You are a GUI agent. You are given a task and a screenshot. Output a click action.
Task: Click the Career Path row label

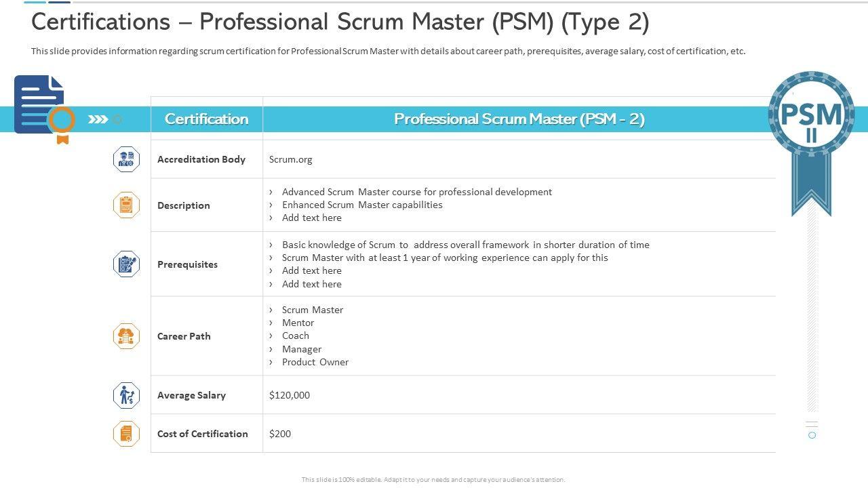[x=184, y=336]
